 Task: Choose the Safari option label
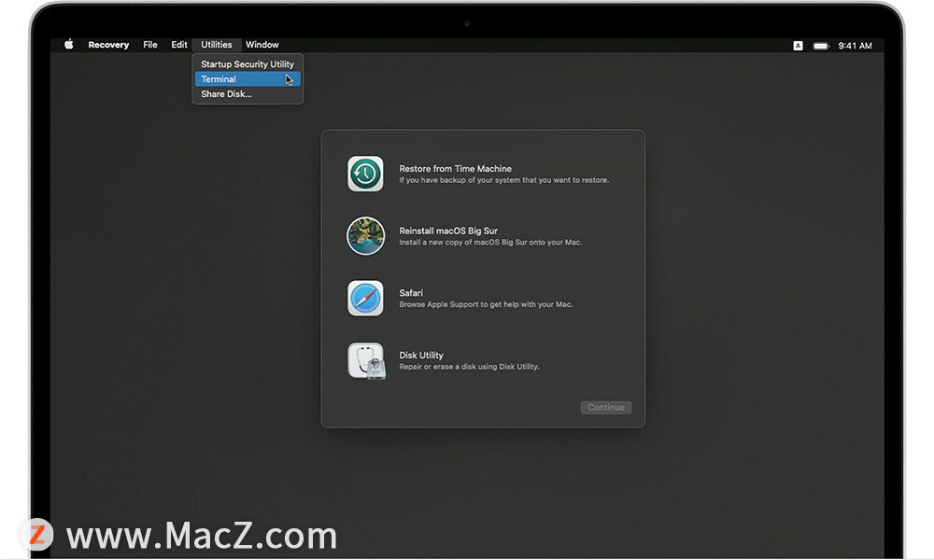point(411,293)
